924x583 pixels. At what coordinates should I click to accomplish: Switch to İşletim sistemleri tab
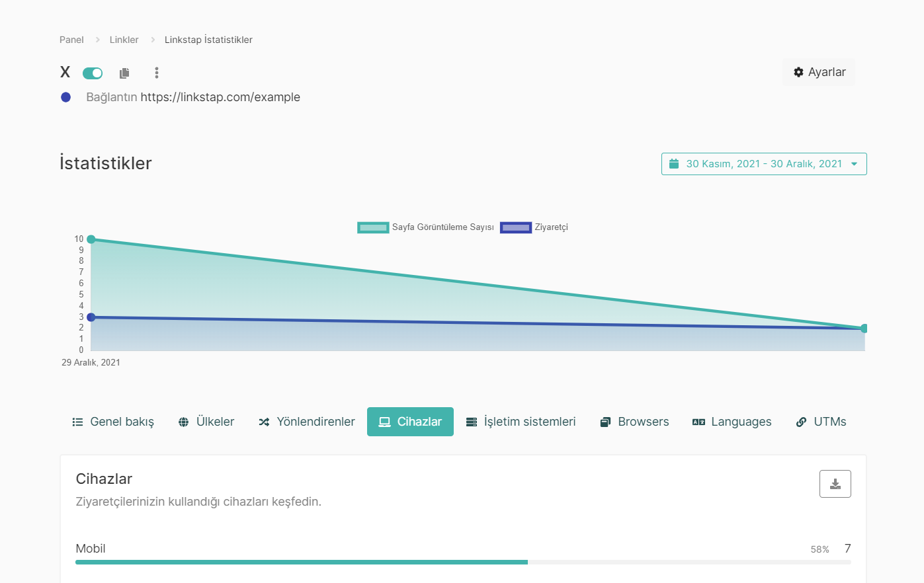point(521,422)
